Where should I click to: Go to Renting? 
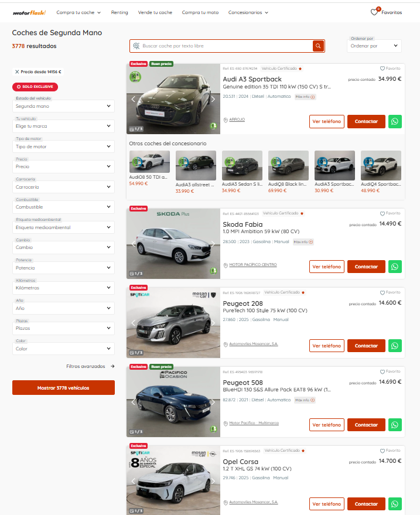(x=119, y=12)
